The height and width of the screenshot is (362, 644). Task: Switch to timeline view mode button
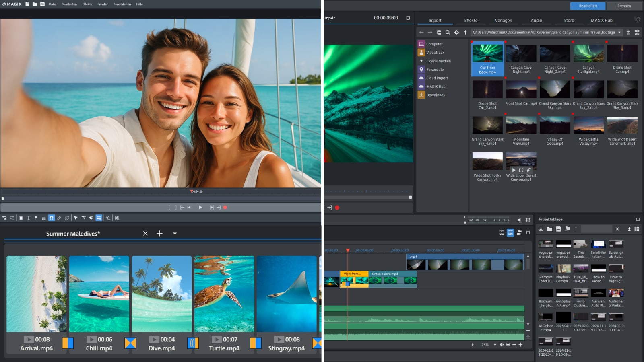510,233
